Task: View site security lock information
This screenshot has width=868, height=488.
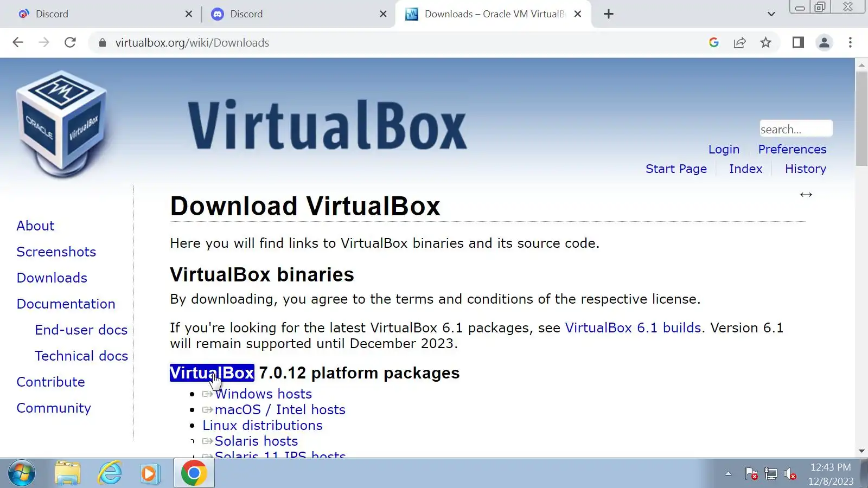Action: (x=102, y=42)
